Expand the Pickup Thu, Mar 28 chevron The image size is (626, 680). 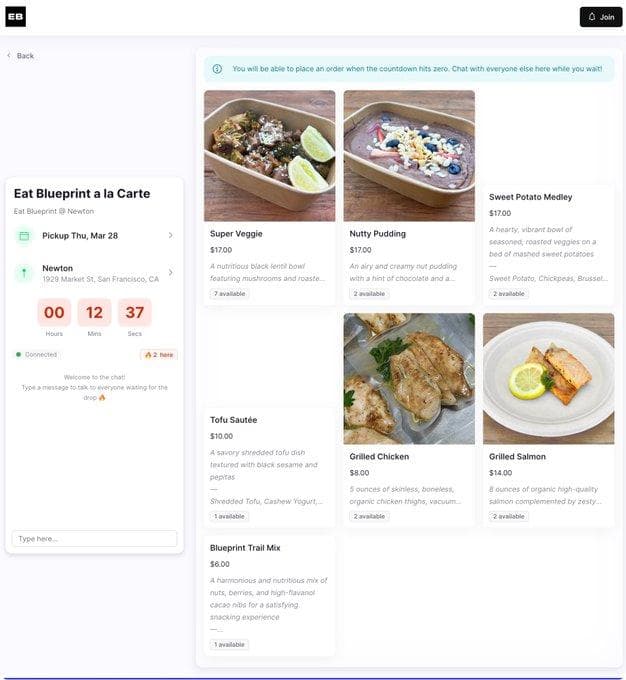170,235
